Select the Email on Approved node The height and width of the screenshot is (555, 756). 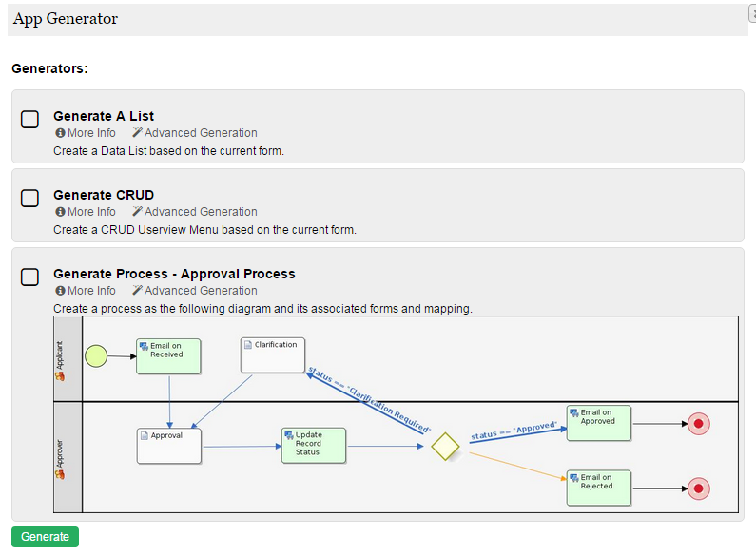tap(599, 423)
